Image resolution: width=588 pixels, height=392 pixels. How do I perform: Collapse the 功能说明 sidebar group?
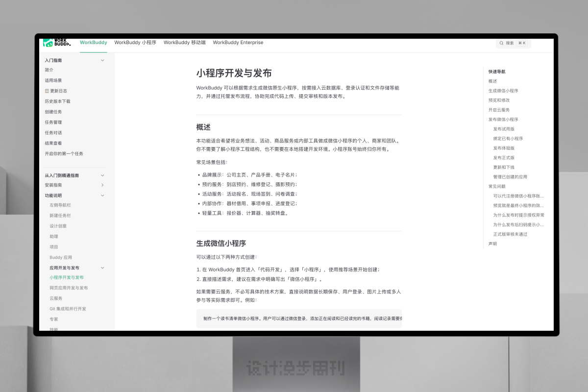click(102, 196)
